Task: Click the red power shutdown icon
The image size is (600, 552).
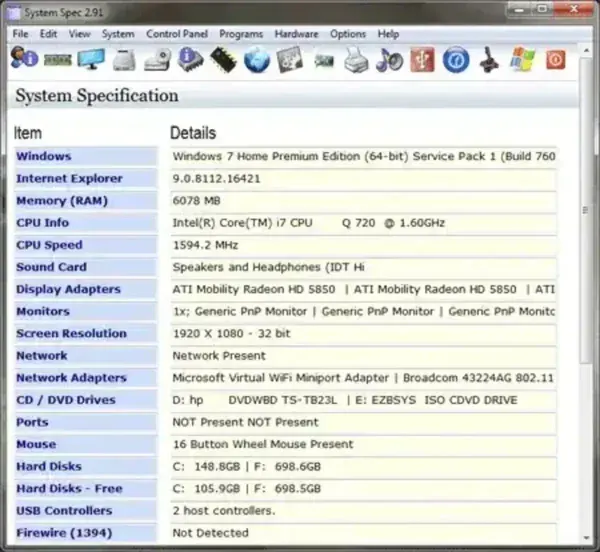Action: [x=556, y=60]
